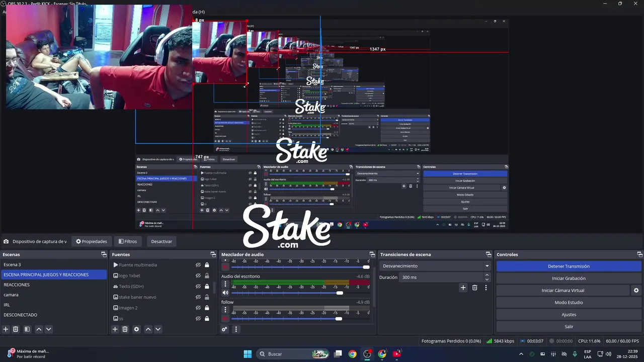
Task: Select ESCENA PRINCIPAL JUEGOS Y REACCIONES scene
Action: [x=54, y=275]
